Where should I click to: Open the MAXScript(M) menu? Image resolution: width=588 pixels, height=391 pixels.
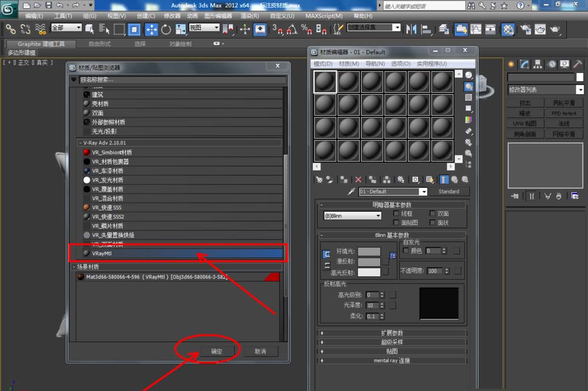(324, 16)
